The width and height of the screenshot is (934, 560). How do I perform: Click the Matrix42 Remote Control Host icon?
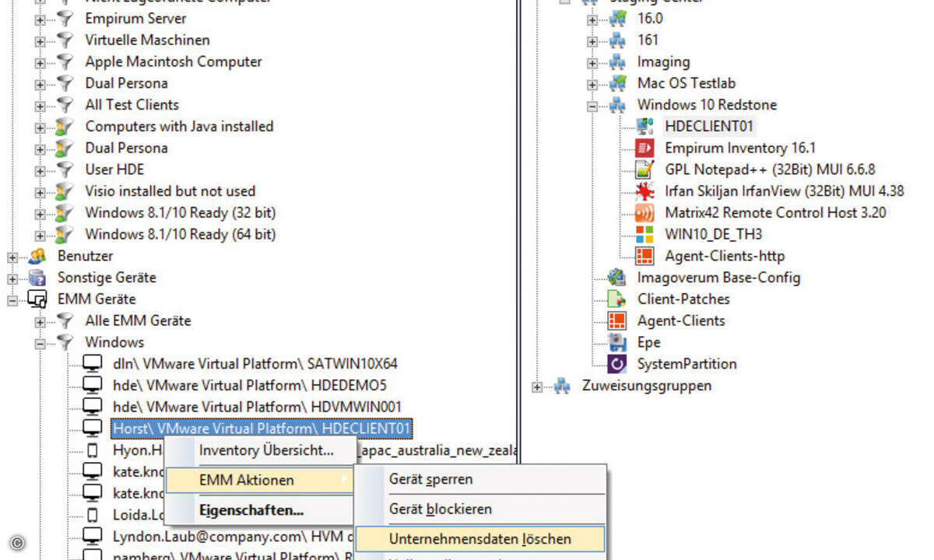[645, 212]
